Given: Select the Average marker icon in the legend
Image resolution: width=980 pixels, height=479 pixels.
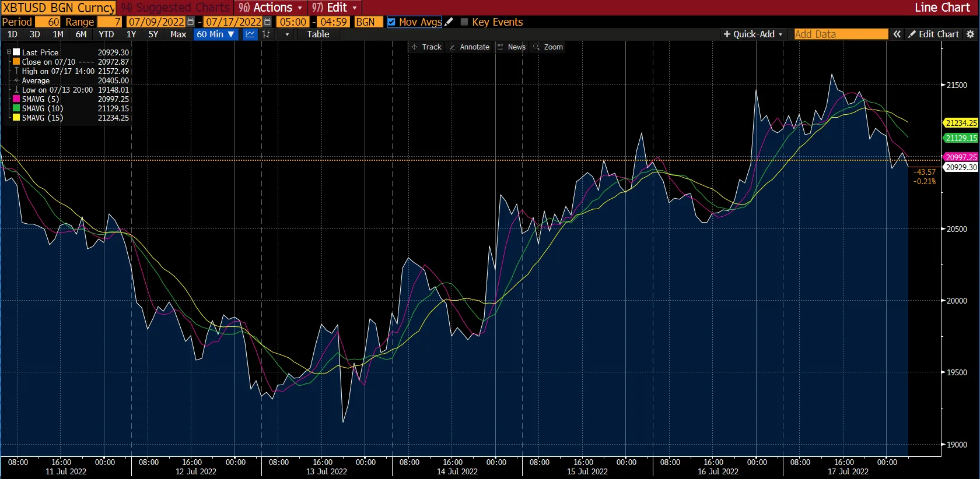Looking at the screenshot, I should pos(17,80).
